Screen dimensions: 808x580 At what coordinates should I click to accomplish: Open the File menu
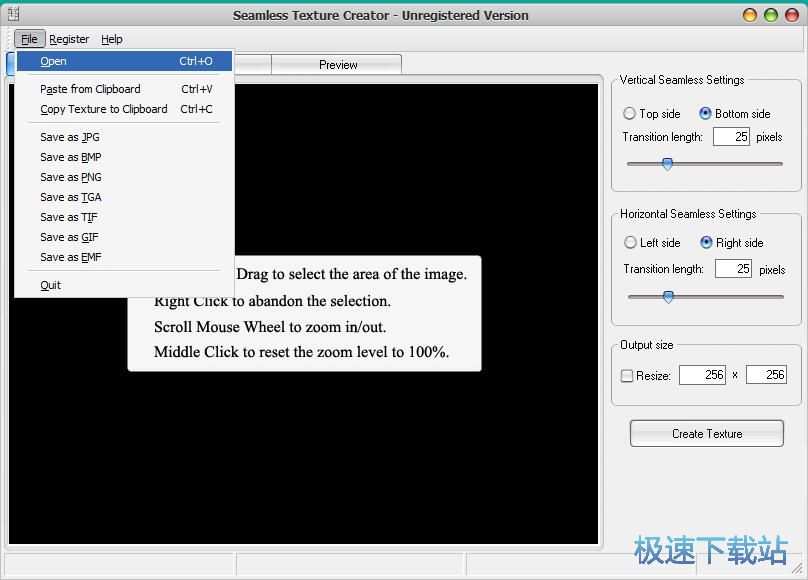[x=29, y=39]
